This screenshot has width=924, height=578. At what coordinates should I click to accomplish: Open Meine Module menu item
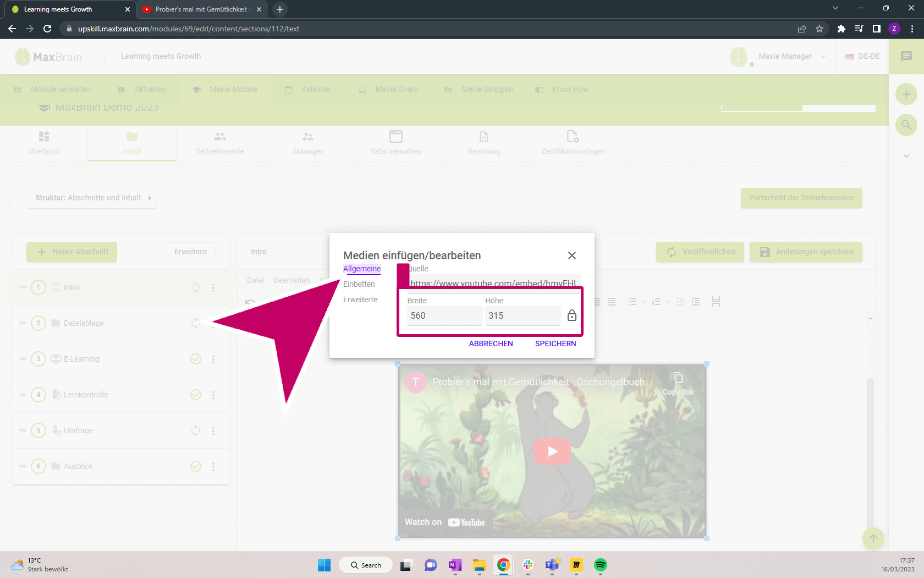pos(225,90)
